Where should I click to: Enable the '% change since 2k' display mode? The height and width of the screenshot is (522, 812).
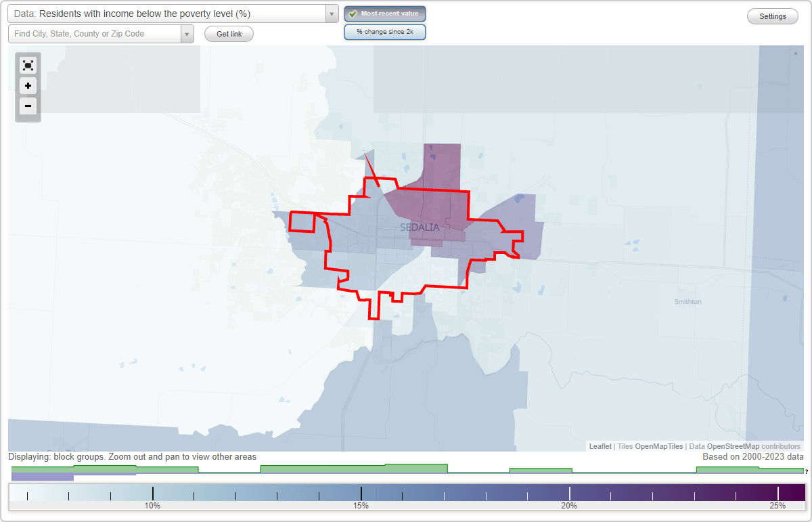click(385, 31)
